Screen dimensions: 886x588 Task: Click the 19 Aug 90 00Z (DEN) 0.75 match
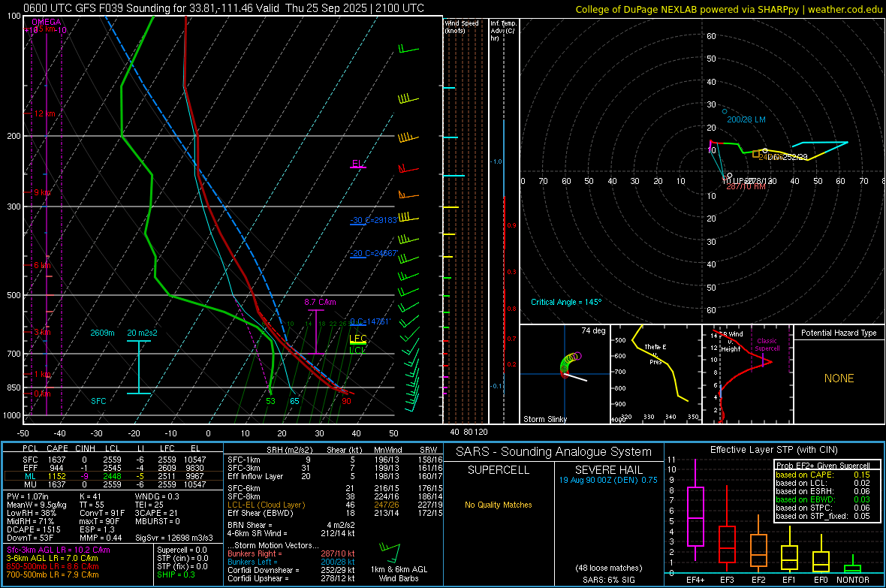[608, 480]
